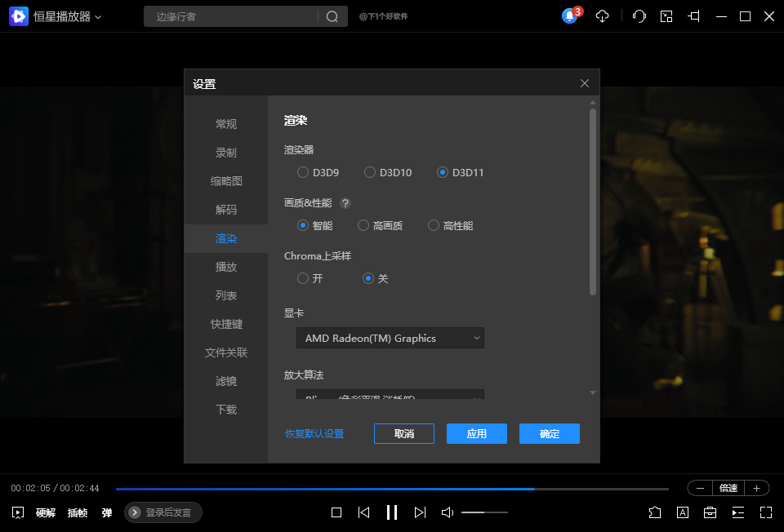The height and width of the screenshot is (532, 784).
Task: Turn on Chroma upsampling 开
Action: [303, 278]
